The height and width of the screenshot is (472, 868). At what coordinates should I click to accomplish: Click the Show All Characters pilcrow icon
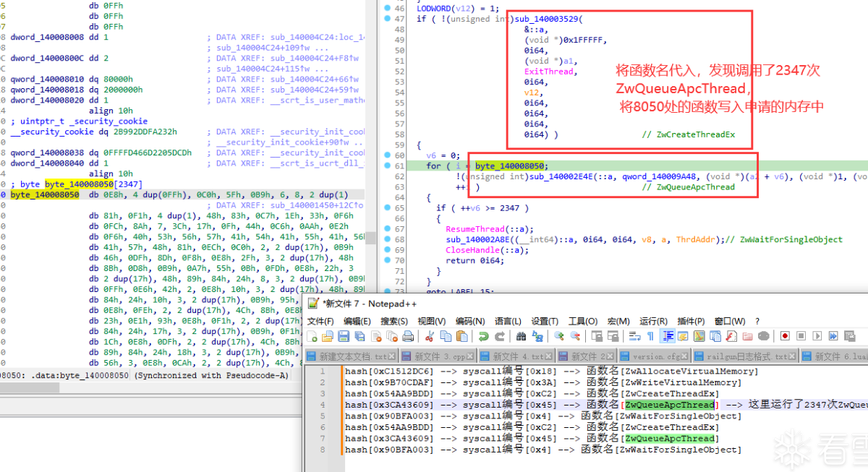(x=650, y=335)
